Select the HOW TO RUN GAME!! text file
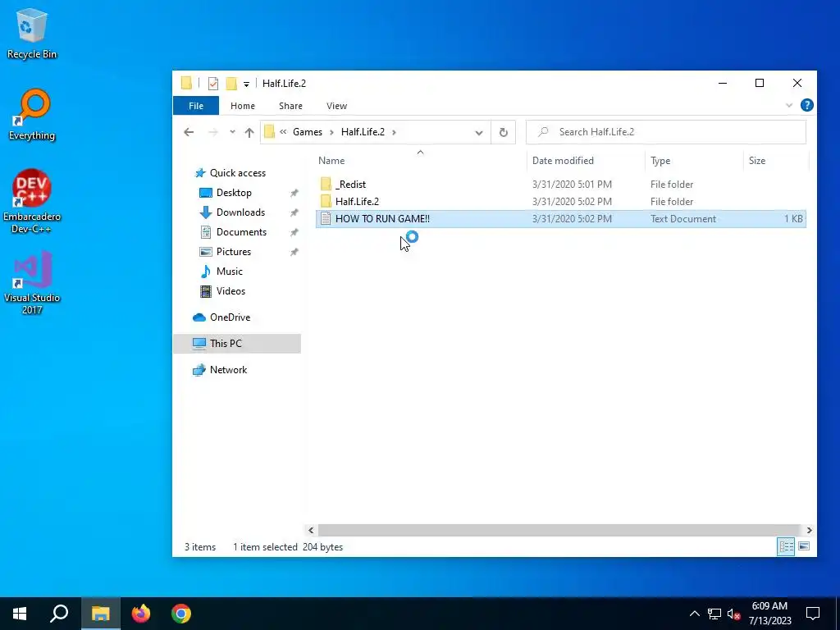The height and width of the screenshot is (630, 840). click(x=561, y=218)
